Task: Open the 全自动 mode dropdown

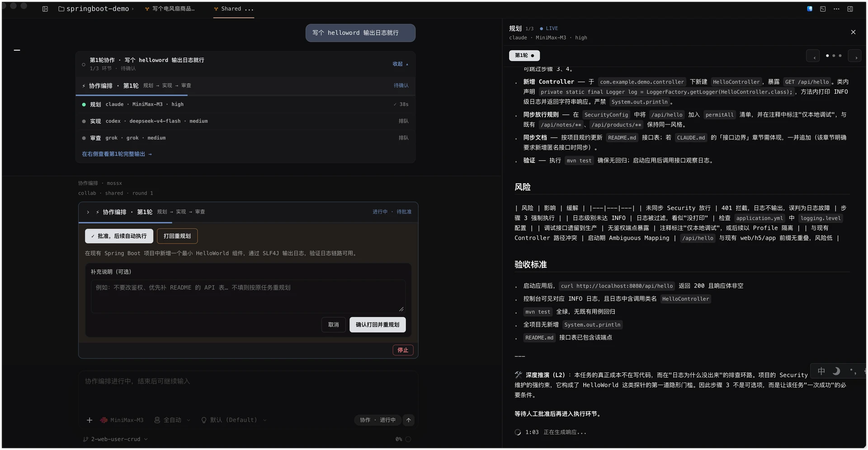Action: pos(172,420)
